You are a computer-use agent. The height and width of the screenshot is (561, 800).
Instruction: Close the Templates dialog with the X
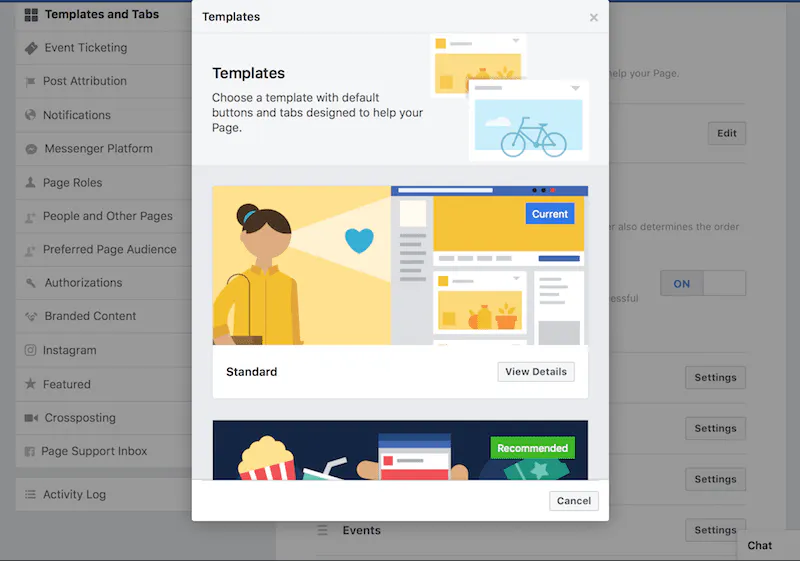coord(594,17)
